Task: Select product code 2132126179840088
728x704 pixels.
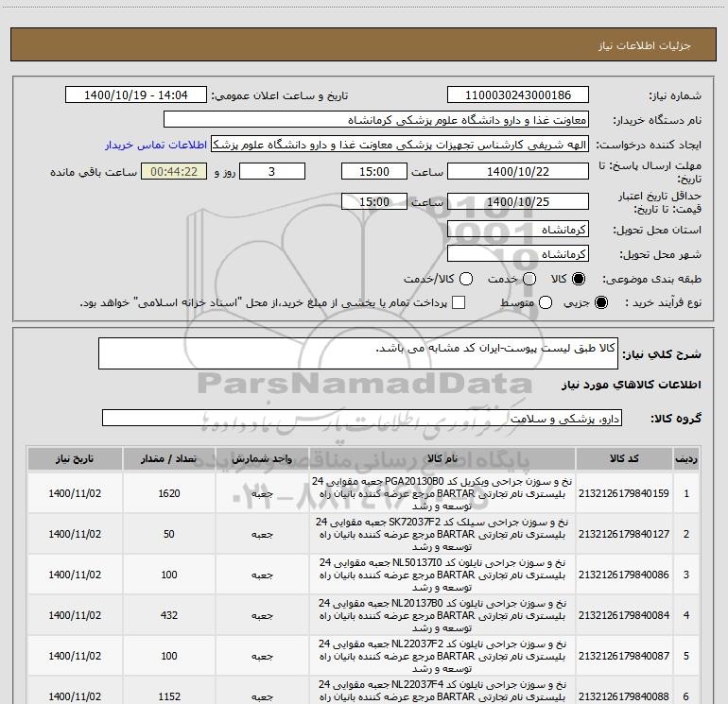Action: [624, 696]
